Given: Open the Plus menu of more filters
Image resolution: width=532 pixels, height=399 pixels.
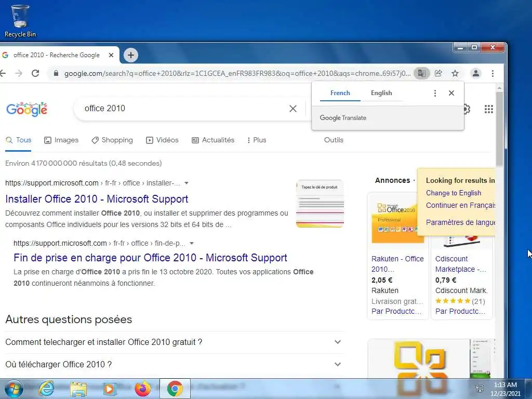Looking at the screenshot, I should tap(257, 140).
